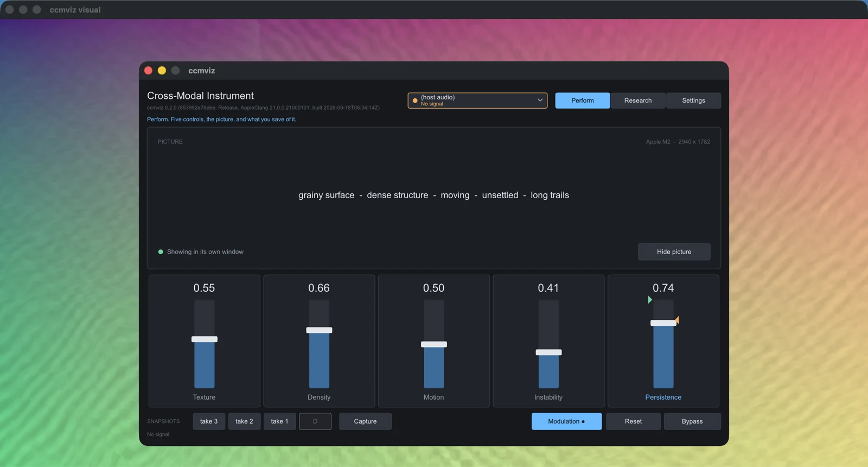
Task: Select the empty snapshot slot D
Action: tap(315, 421)
